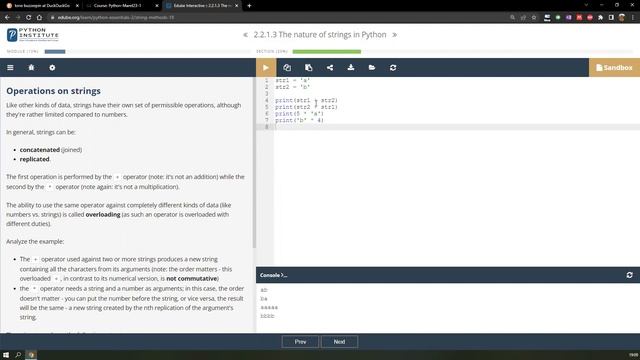
Task: Click code line 1 str1 = 'a'
Action: point(292,81)
